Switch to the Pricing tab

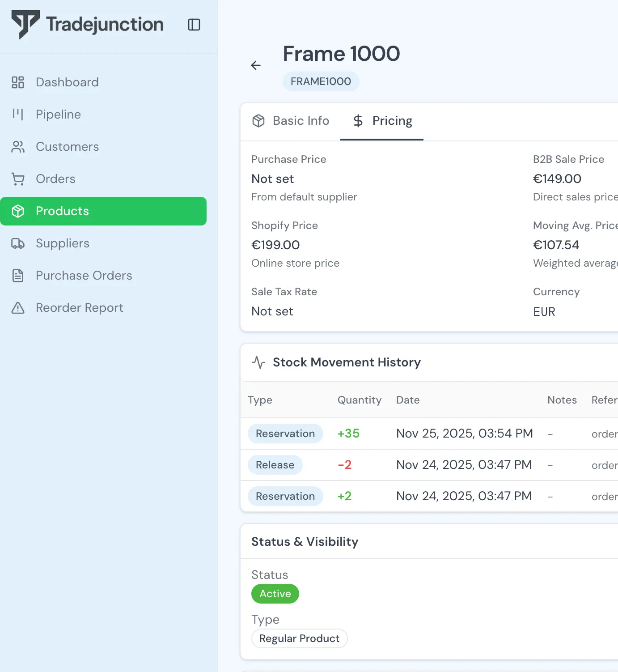pos(382,121)
